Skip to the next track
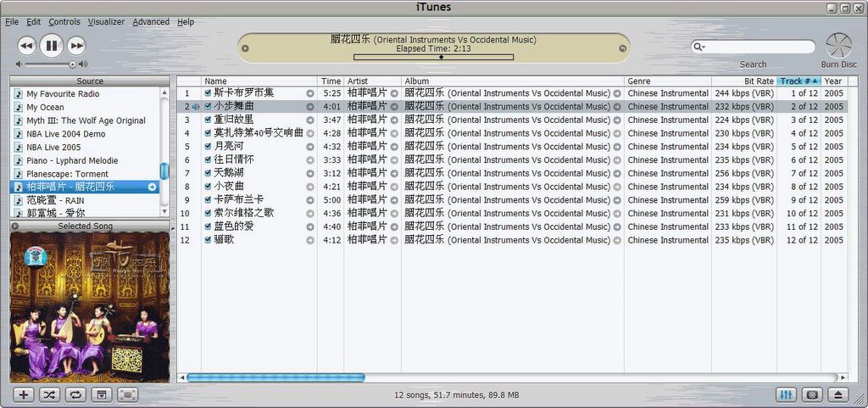Viewport: 868px width, 408px height. pos(76,46)
